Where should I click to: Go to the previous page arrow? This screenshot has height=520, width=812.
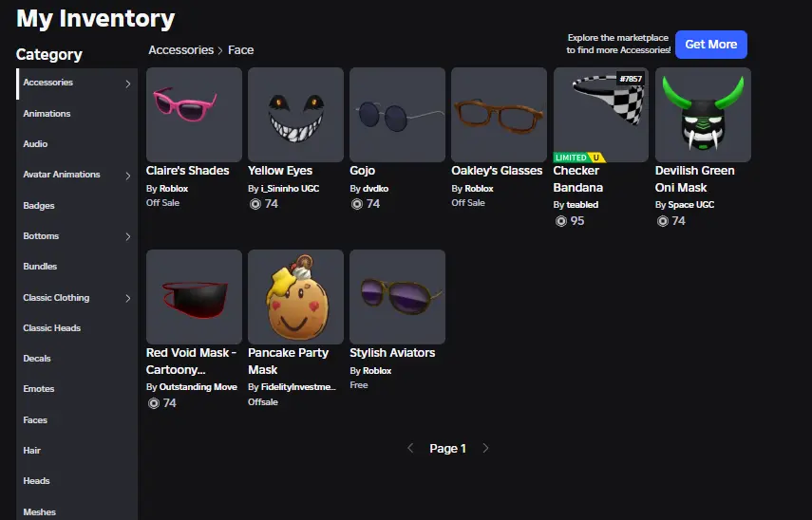[410, 448]
